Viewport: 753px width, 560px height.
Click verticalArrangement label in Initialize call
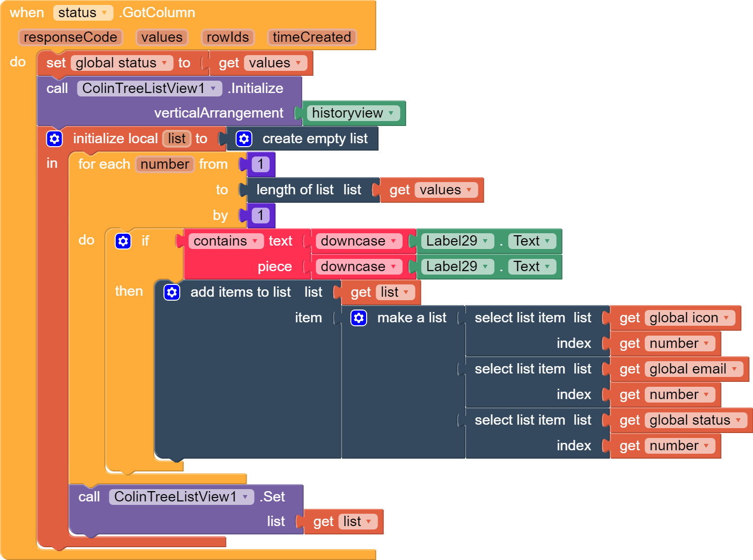click(x=219, y=113)
